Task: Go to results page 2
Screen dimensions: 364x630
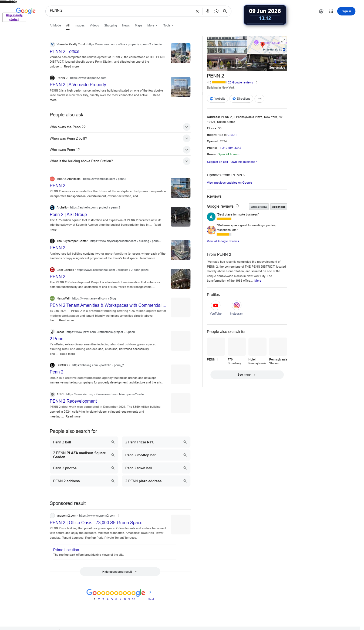Action: click(99, 599)
